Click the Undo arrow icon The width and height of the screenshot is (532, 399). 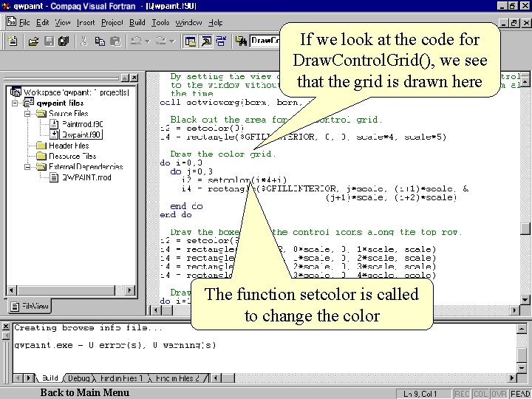tap(137, 41)
